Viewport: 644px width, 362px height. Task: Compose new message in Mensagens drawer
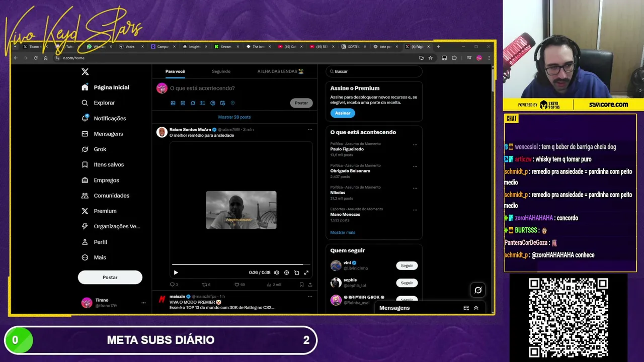466,308
